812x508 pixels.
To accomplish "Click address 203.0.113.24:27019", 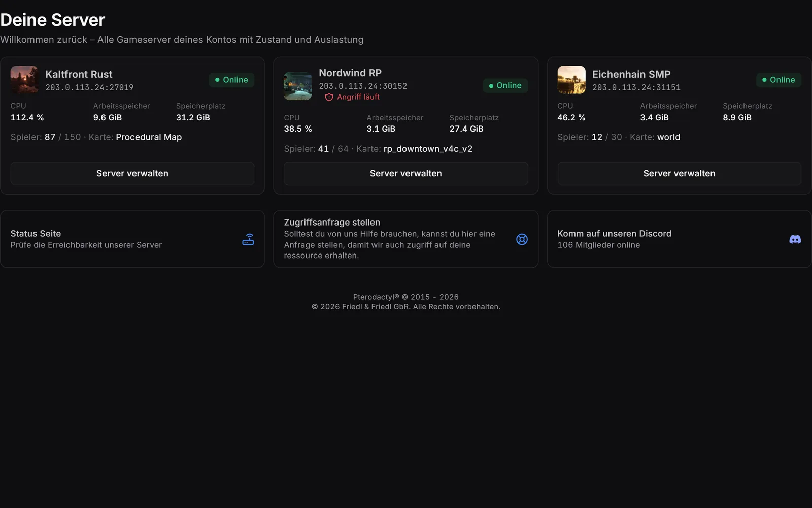I will (89, 87).
